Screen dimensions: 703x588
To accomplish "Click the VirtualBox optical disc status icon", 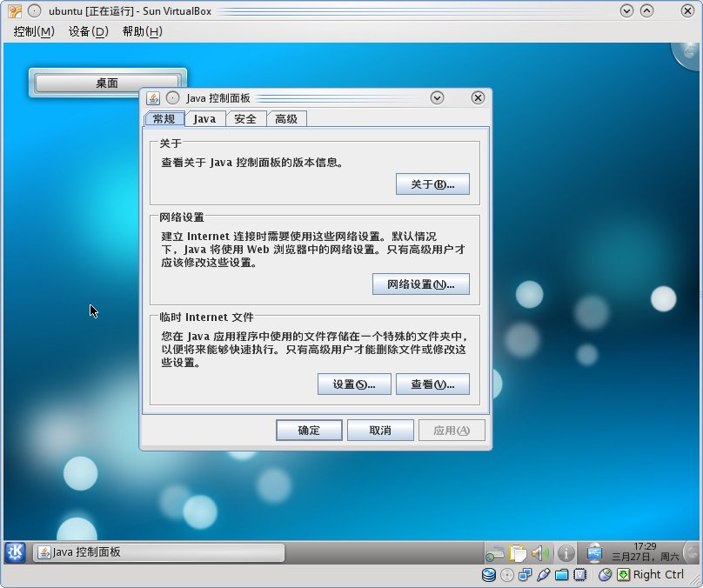I will click(507, 575).
